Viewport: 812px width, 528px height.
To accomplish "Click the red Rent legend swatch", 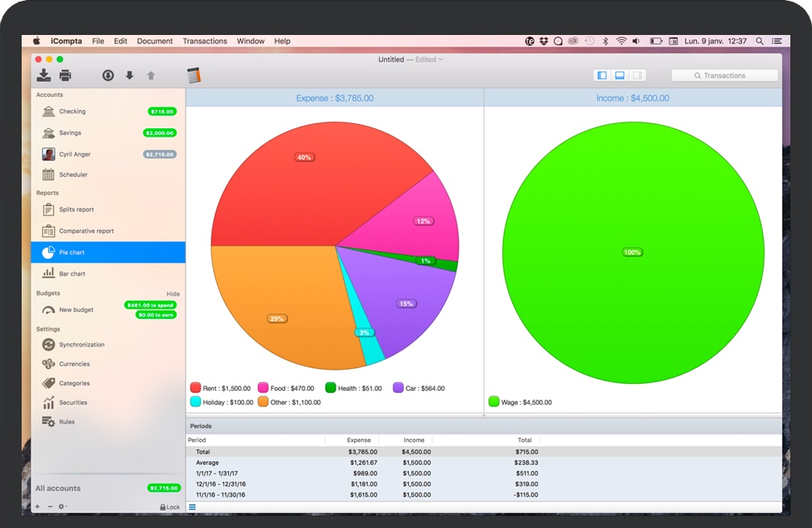I will point(196,388).
